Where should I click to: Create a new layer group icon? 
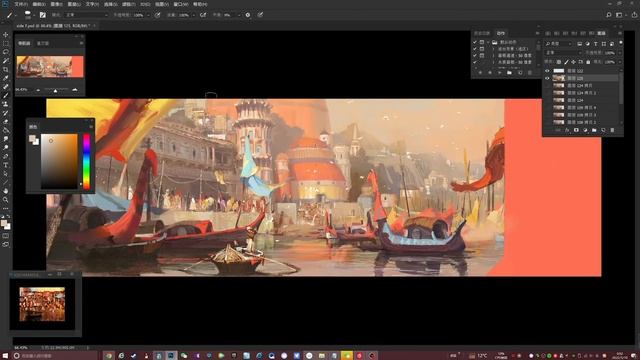[x=594, y=130]
